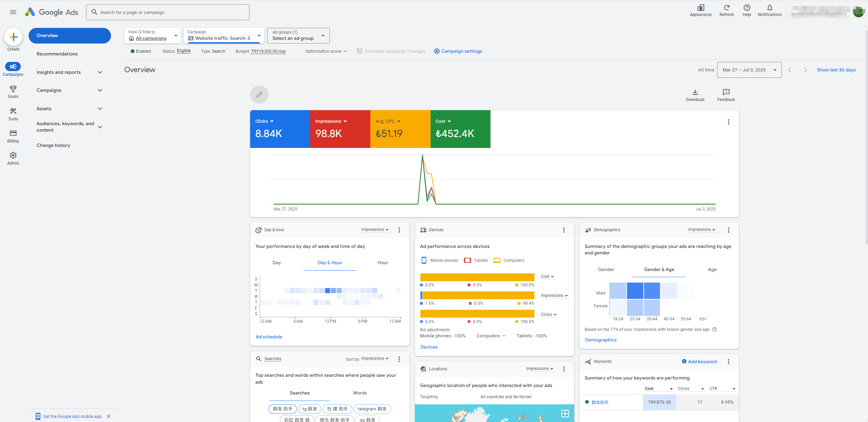Open the Ad groups dropdown
The height and width of the screenshot is (422, 868).
[x=299, y=35]
